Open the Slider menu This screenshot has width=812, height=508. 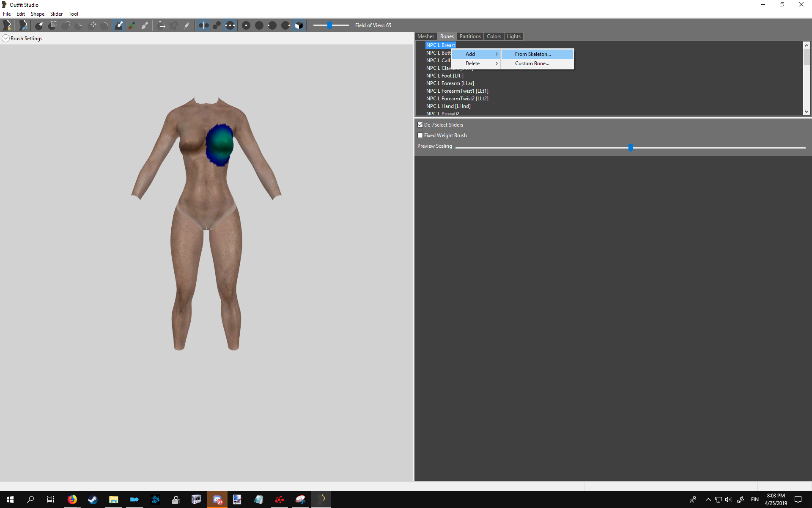56,14
